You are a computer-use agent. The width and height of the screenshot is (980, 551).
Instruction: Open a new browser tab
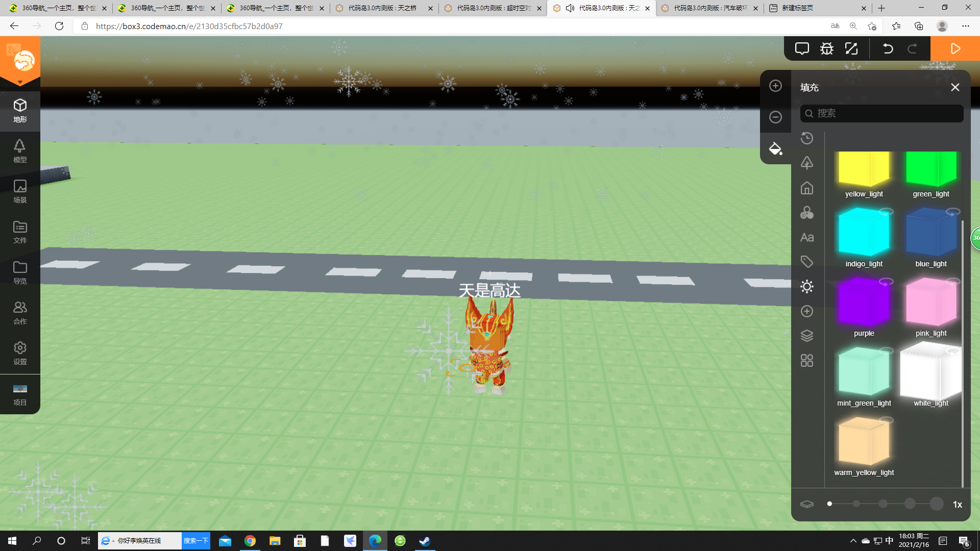tap(881, 8)
